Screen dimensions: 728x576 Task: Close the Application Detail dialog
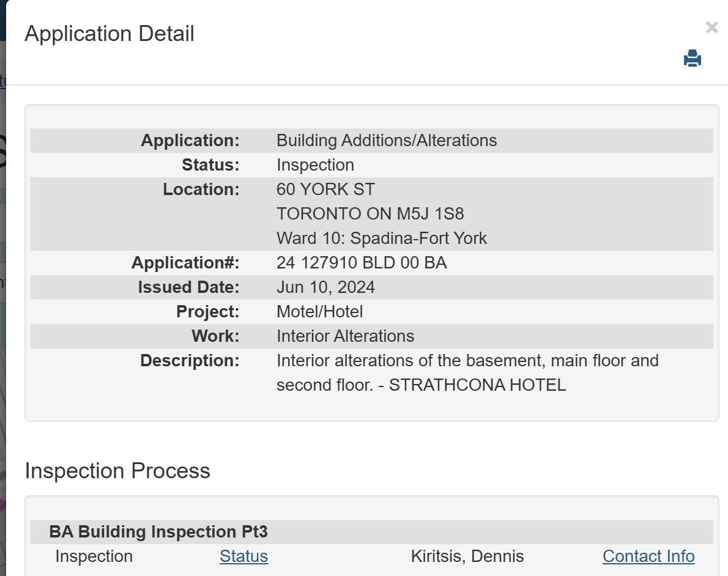pos(711,28)
